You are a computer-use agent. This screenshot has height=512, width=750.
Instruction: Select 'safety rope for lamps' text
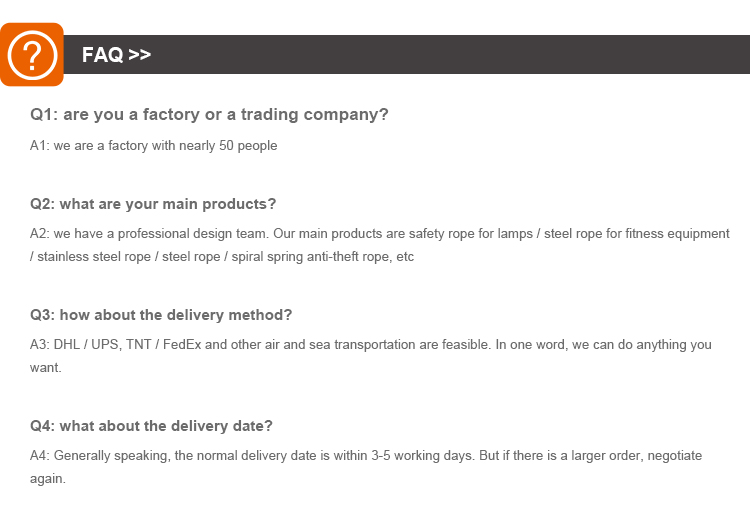click(x=470, y=234)
